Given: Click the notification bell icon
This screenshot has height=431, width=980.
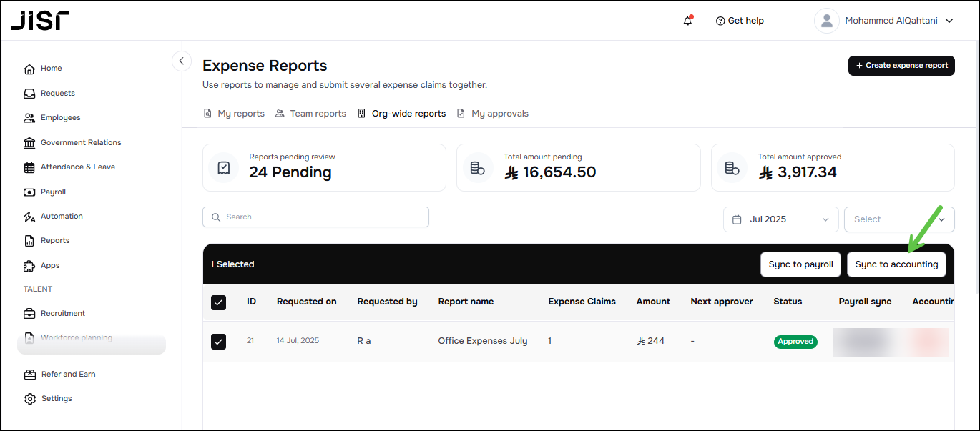Looking at the screenshot, I should coord(687,21).
